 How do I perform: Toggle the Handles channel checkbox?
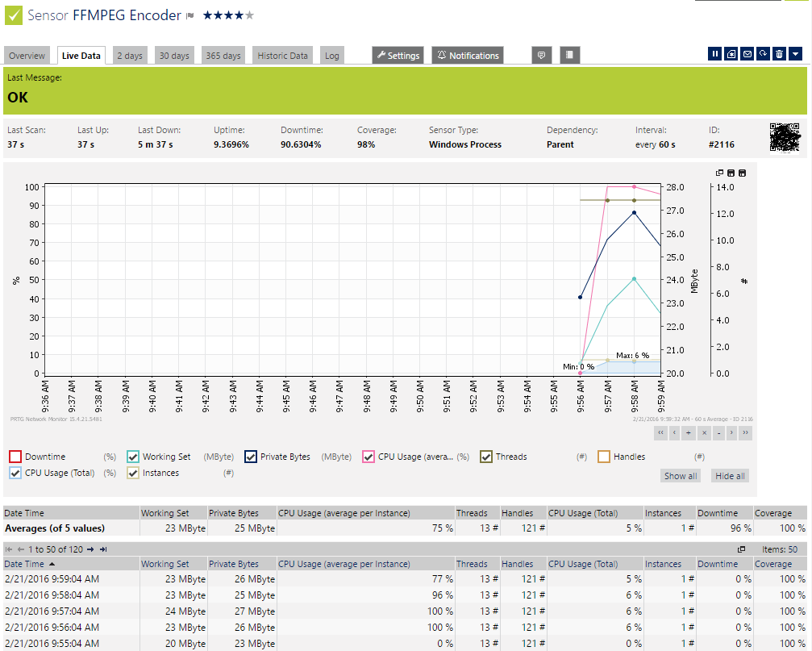coord(604,457)
